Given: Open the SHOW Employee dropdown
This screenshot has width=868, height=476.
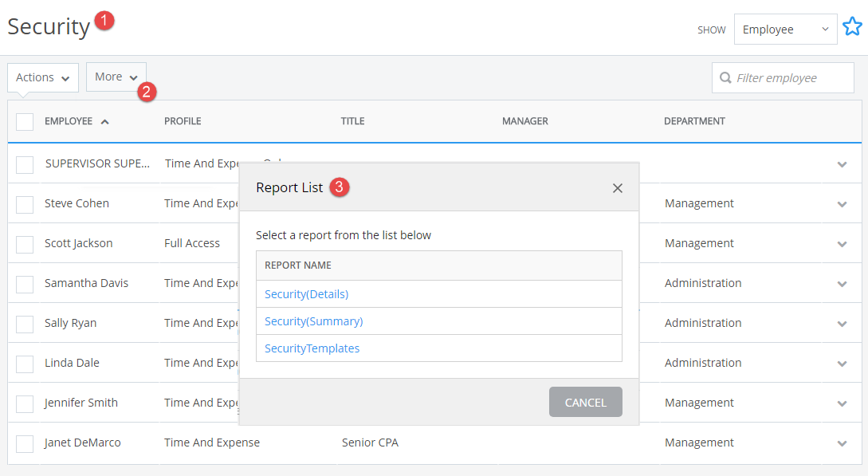Looking at the screenshot, I should 785,29.
